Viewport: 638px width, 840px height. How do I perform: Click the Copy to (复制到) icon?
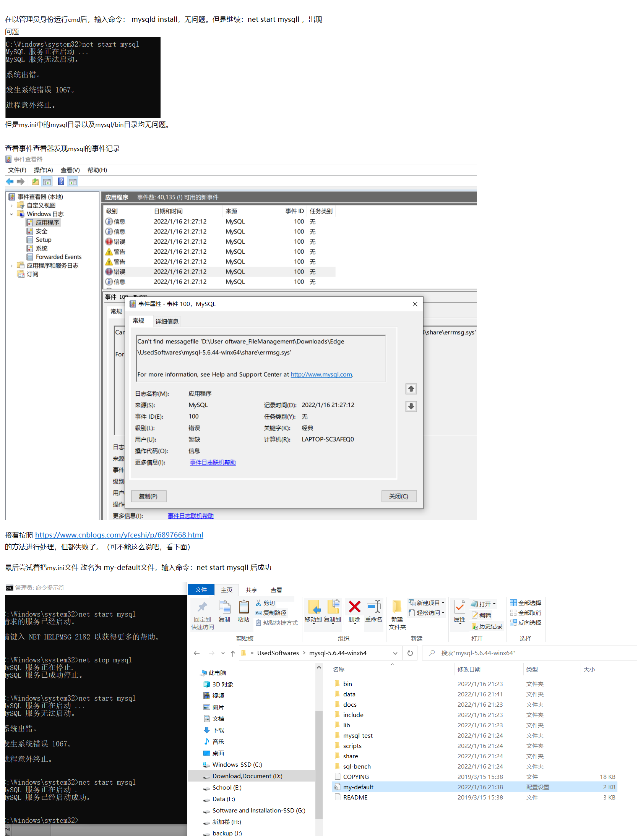coord(333,607)
